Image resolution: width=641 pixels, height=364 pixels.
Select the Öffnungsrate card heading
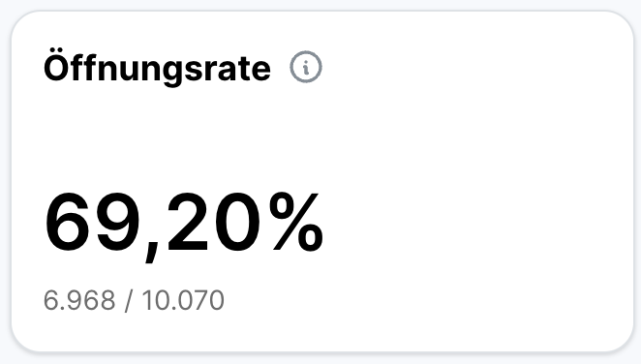pyautogui.click(x=157, y=68)
